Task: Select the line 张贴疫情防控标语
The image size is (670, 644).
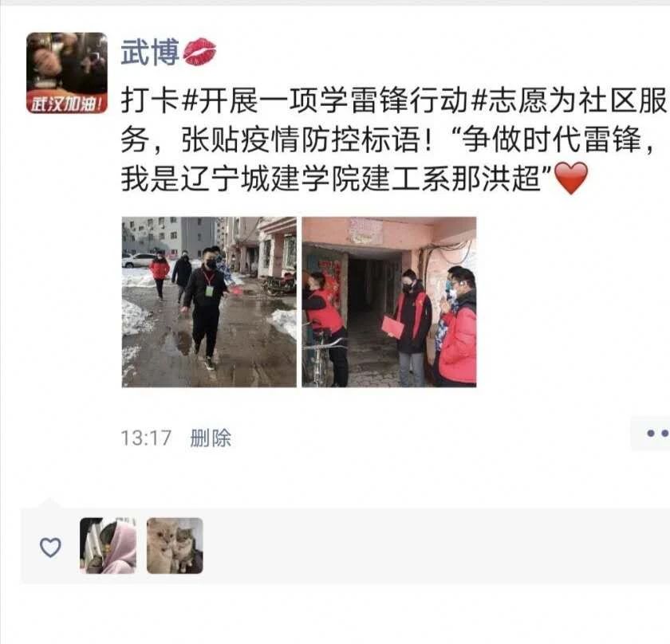Action: click(x=301, y=139)
